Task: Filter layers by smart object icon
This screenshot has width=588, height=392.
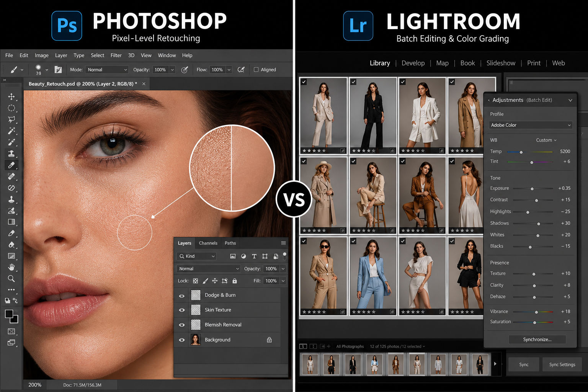Action: 276,256
